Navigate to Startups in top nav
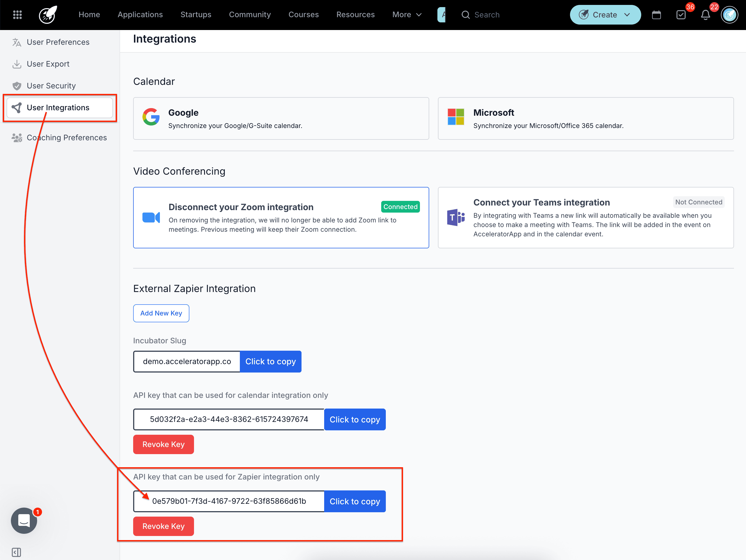 [196, 14]
